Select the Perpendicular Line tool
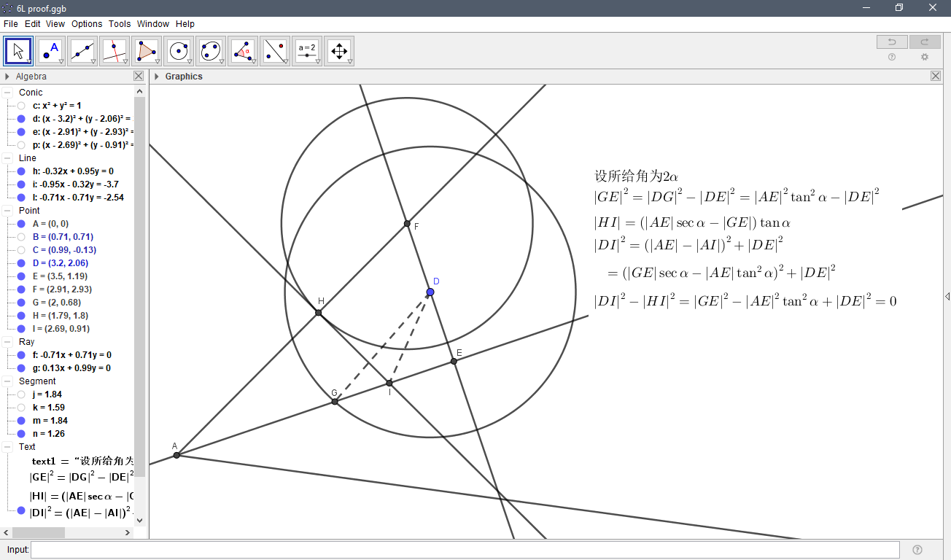 coord(114,50)
